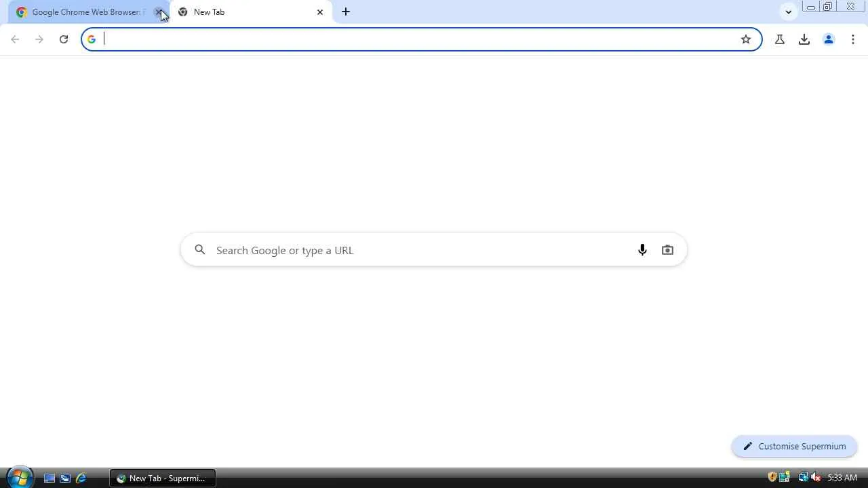Go forward to next page
868x488 pixels.
click(39, 39)
